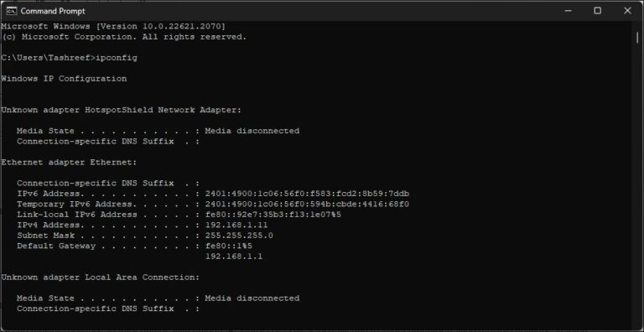Click the Local Area Connection adapter heading
The width and height of the screenshot is (644, 332).
pyautogui.click(x=101, y=278)
